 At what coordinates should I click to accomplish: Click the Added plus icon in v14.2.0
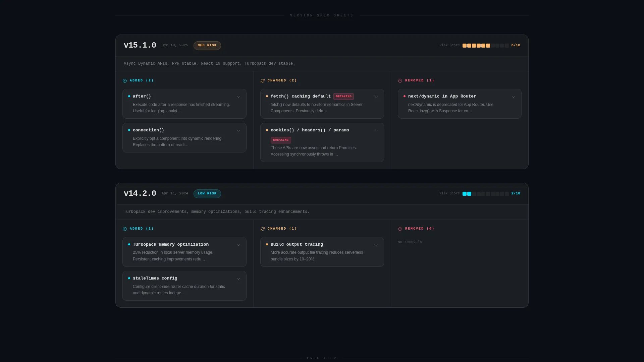(x=125, y=229)
